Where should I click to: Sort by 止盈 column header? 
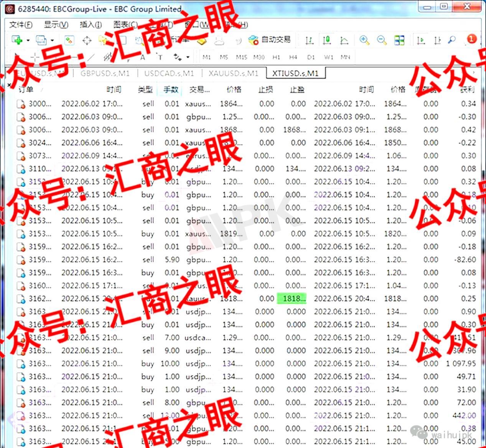(x=297, y=90)
